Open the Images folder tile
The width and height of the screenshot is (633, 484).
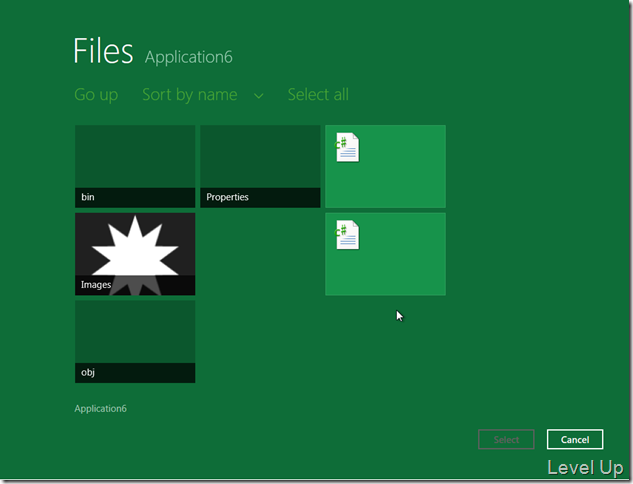point(135,254)
